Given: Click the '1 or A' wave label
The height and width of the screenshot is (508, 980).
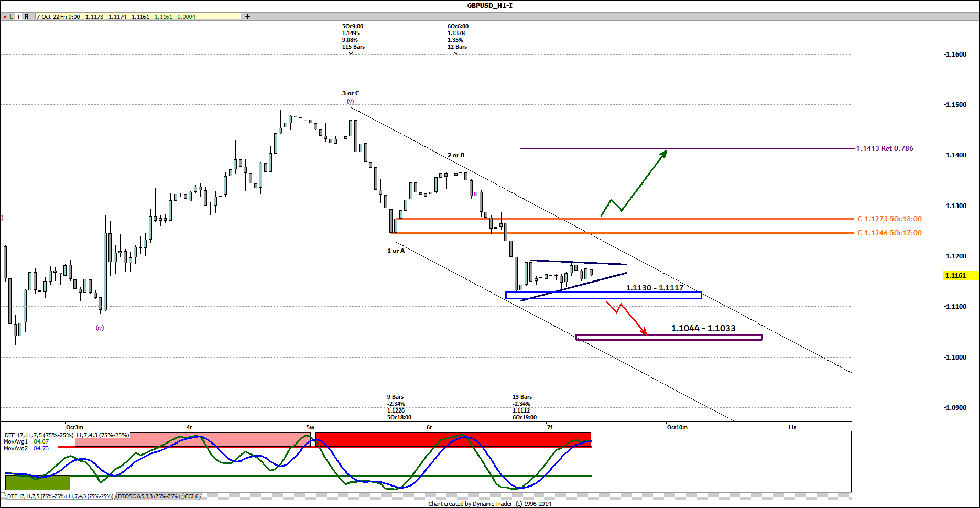Looking at the screenshot, I should [x=396, y=251].
